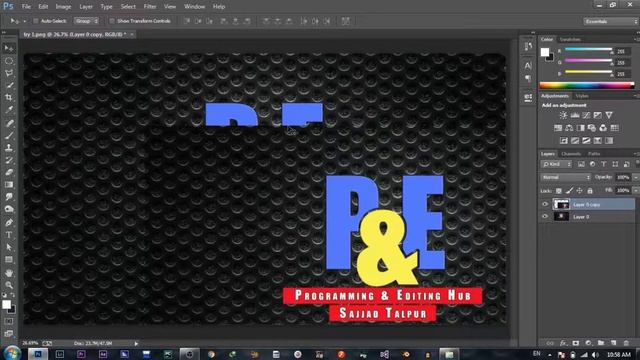Click the color spectrum ramp
The height and width of the screenshot is (360, 640).
[587, 85]
